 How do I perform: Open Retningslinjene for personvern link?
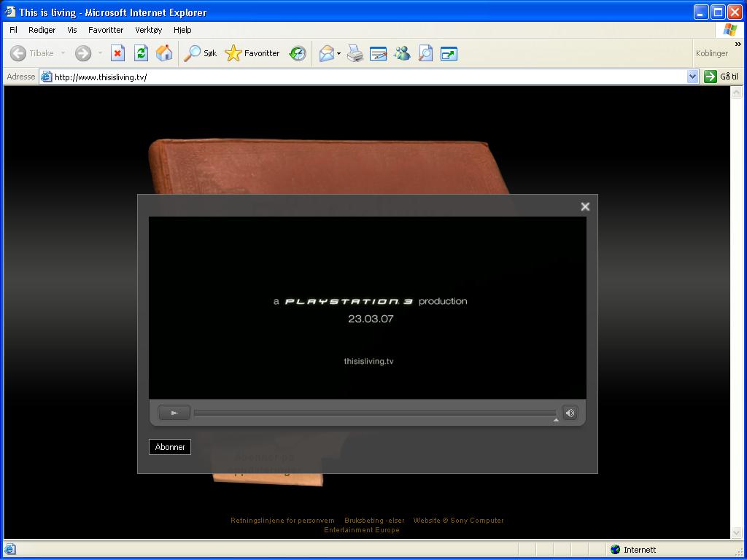(x=282, y=521)
